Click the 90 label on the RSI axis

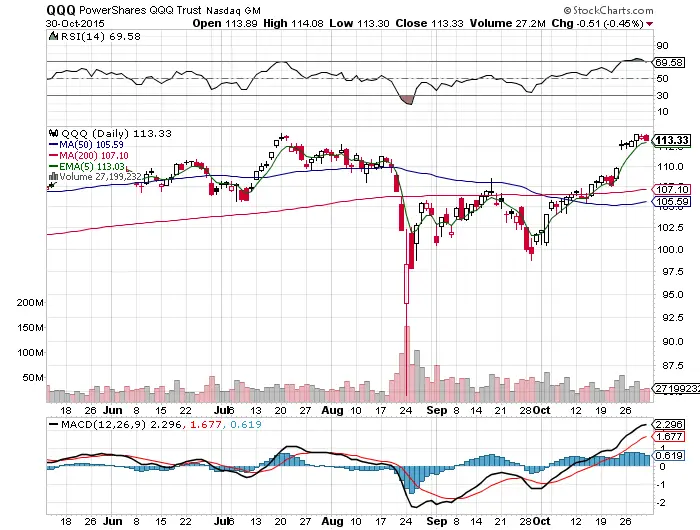(662, 46)
